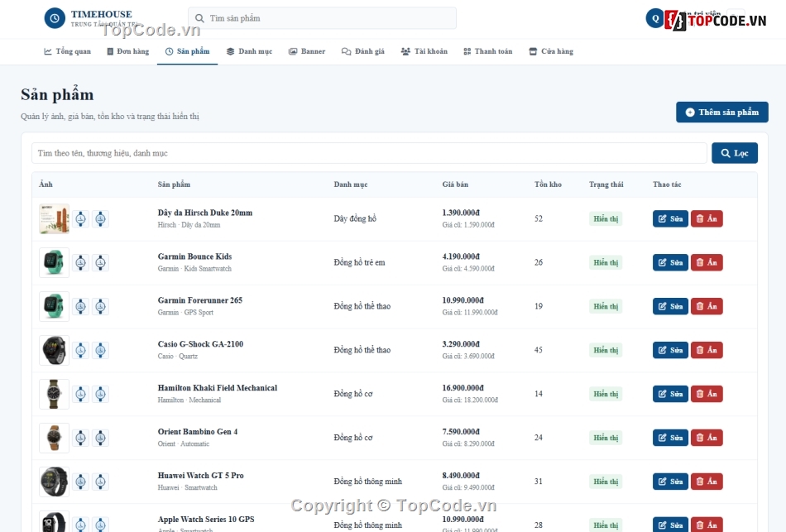
Task: Open the Tổng quan tab
Action: (68, 51)
